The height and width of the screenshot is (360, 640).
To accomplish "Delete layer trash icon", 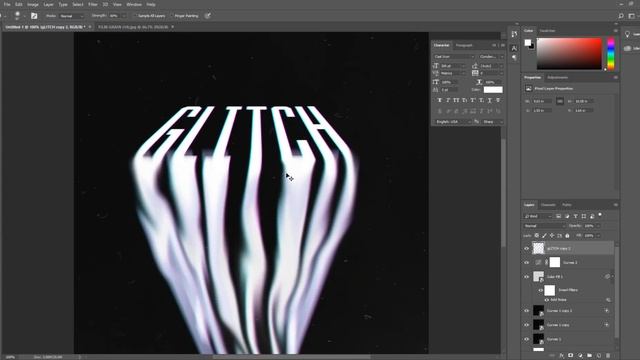I will pyautogui.click(x=608, y=356).
